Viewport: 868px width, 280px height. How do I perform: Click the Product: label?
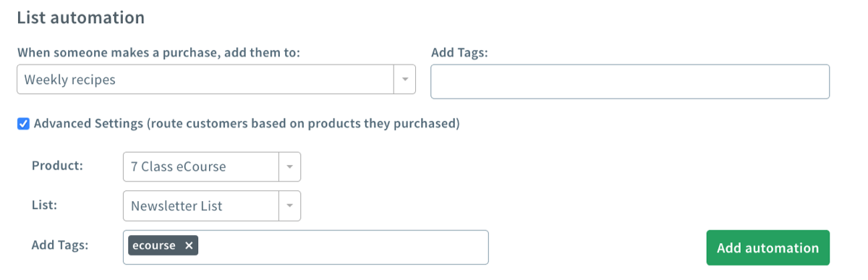[57, 165]
